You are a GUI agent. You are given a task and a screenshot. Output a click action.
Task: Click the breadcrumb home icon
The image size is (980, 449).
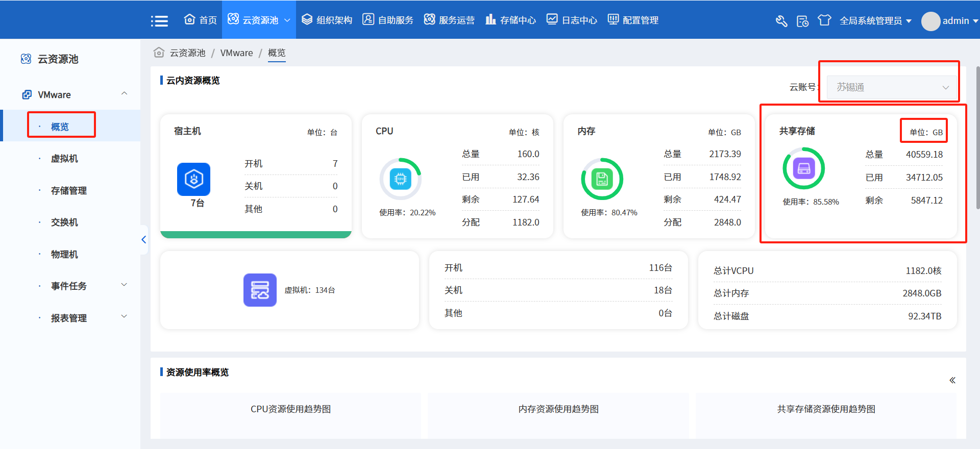click(159, 53)
